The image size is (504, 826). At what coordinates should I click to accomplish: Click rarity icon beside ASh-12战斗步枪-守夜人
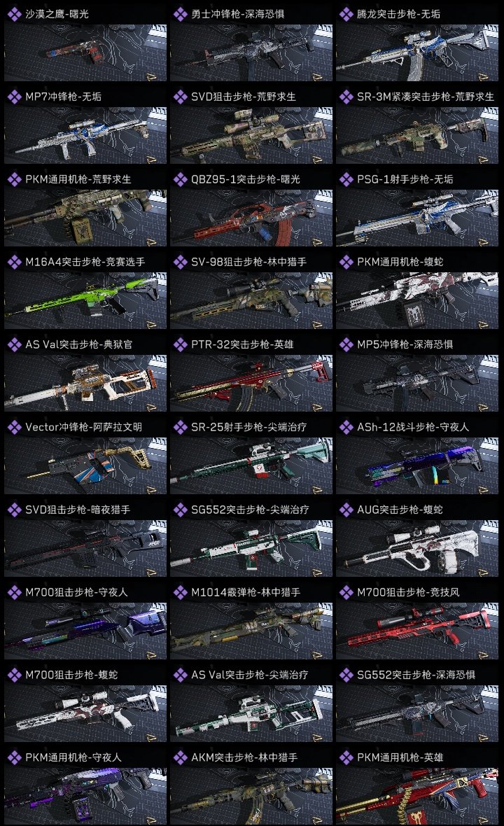click(346, 427)
